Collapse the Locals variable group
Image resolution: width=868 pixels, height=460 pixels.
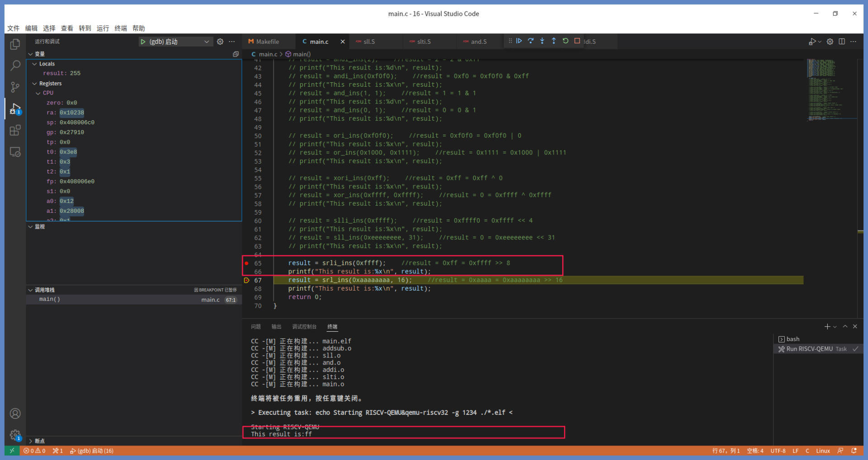point(34,64)
